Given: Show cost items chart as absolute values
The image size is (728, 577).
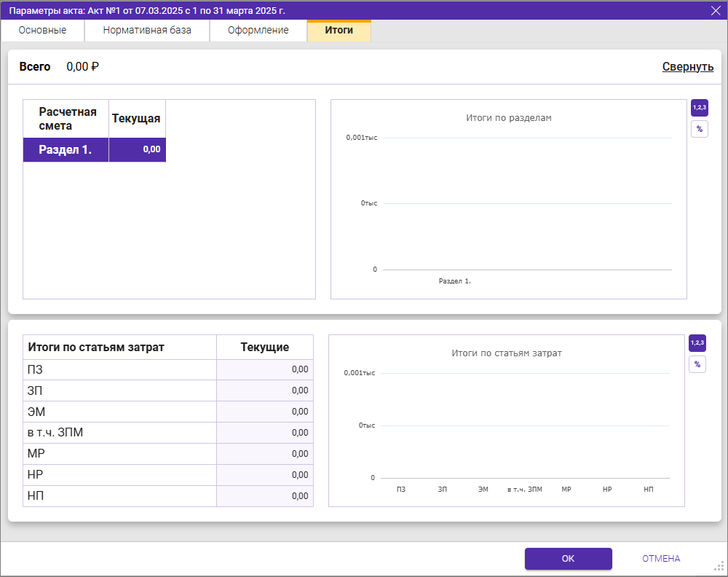Looking at the screenshot, I should click(x=697, y=343).
